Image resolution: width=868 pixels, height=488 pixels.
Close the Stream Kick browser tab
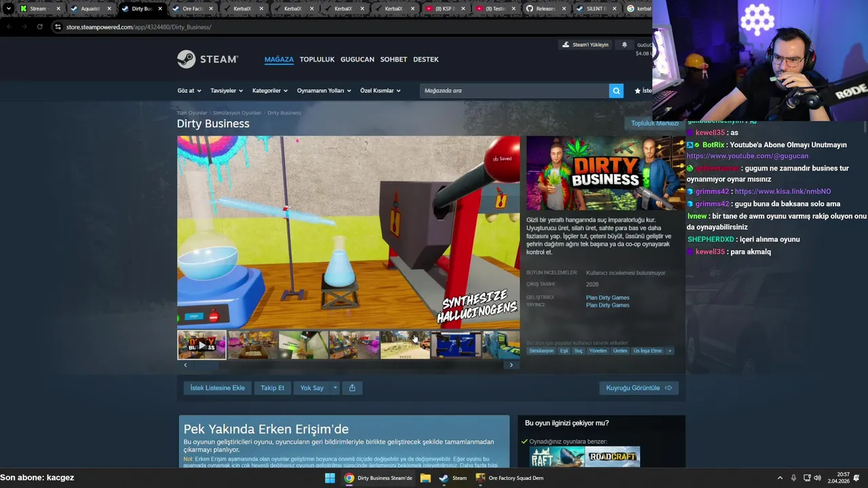[58, 9]
